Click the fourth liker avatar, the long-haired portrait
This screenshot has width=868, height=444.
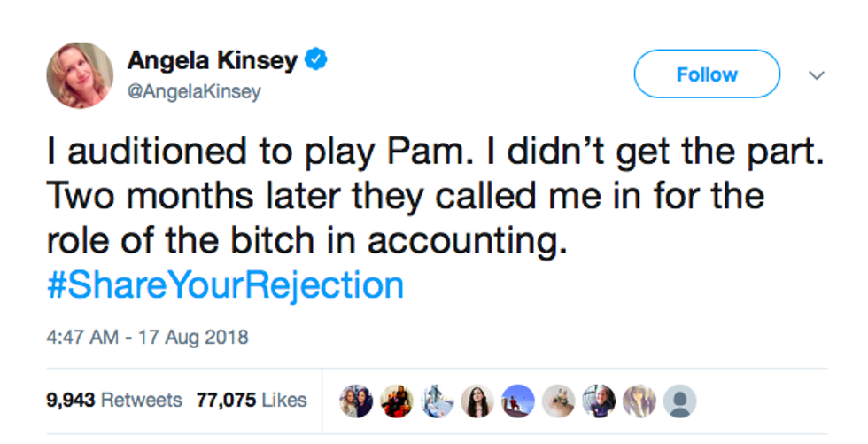[x=477, y=401]
